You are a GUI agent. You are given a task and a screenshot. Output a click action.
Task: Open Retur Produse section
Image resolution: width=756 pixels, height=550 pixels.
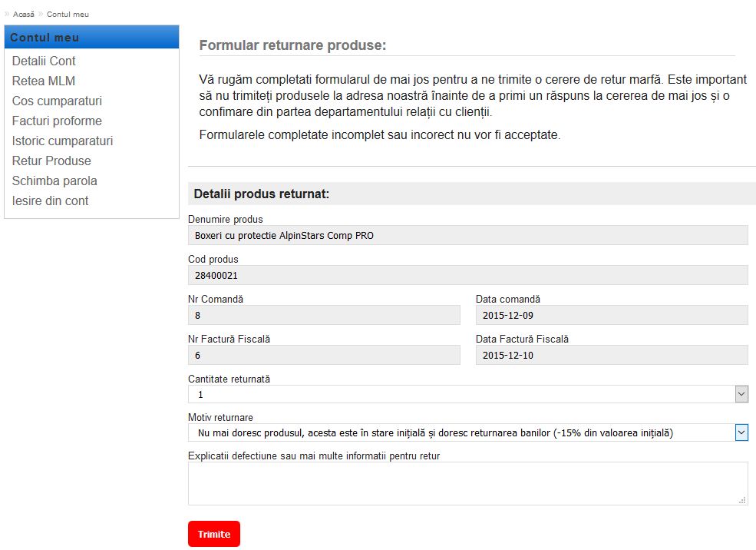click(x=51, y=161)
